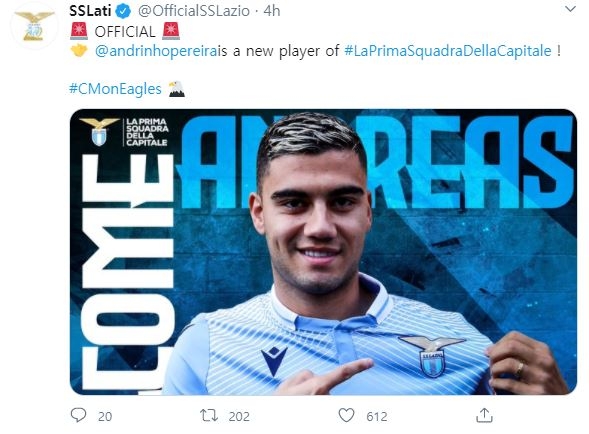Click the 4h timestamp

click(272, 11)
